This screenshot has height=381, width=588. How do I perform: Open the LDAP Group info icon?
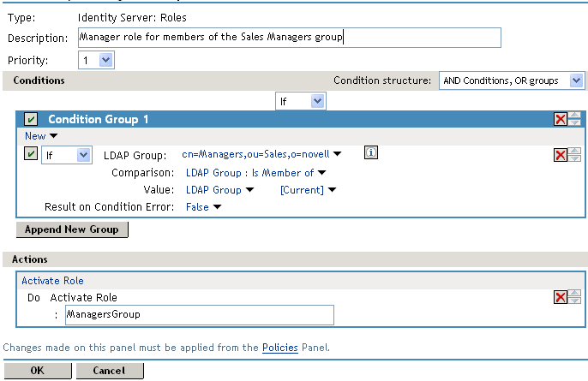click(370, 153)
